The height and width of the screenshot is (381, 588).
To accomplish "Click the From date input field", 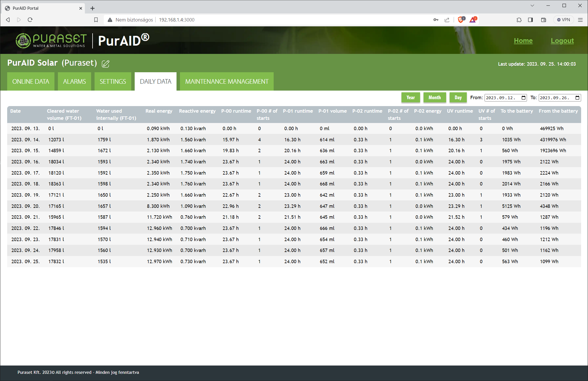I will tap(502, 98).
